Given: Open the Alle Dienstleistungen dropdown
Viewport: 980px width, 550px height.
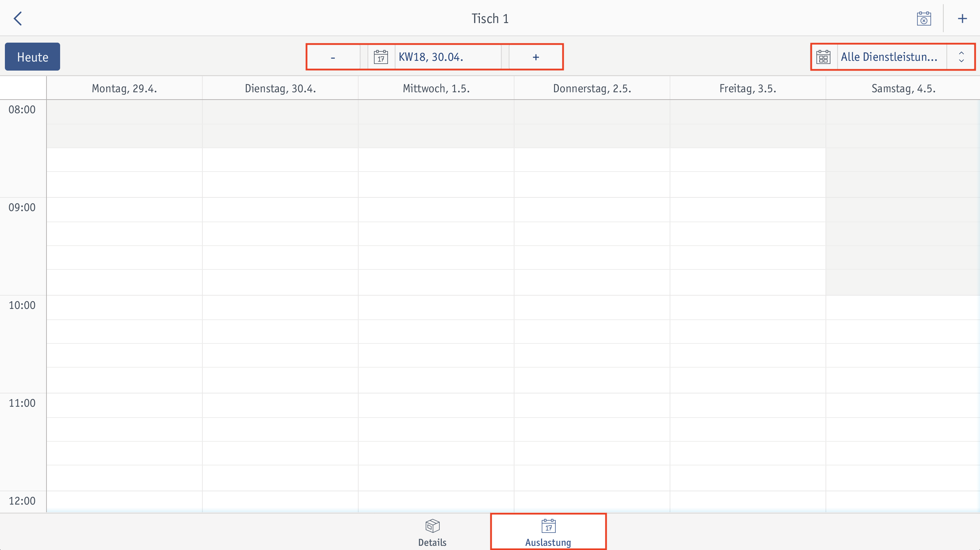Looking at the screenshot, I should (x=892, y=57).
